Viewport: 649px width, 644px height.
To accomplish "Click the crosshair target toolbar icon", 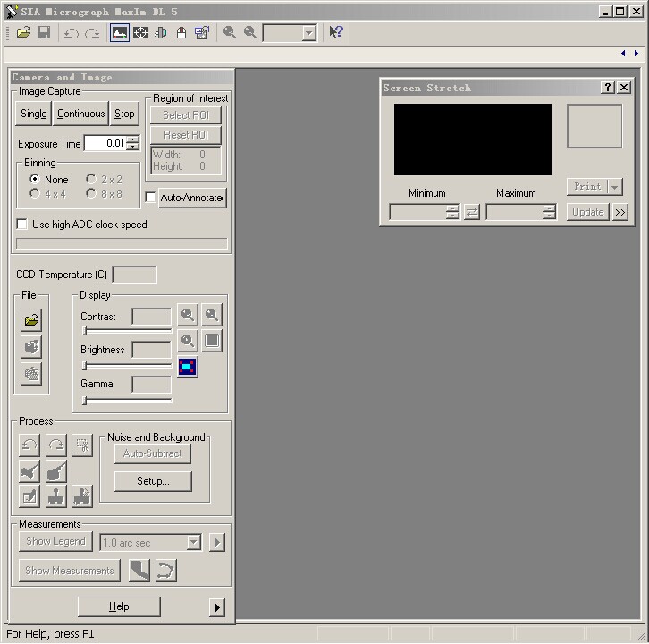I will [x=140, y=33].
